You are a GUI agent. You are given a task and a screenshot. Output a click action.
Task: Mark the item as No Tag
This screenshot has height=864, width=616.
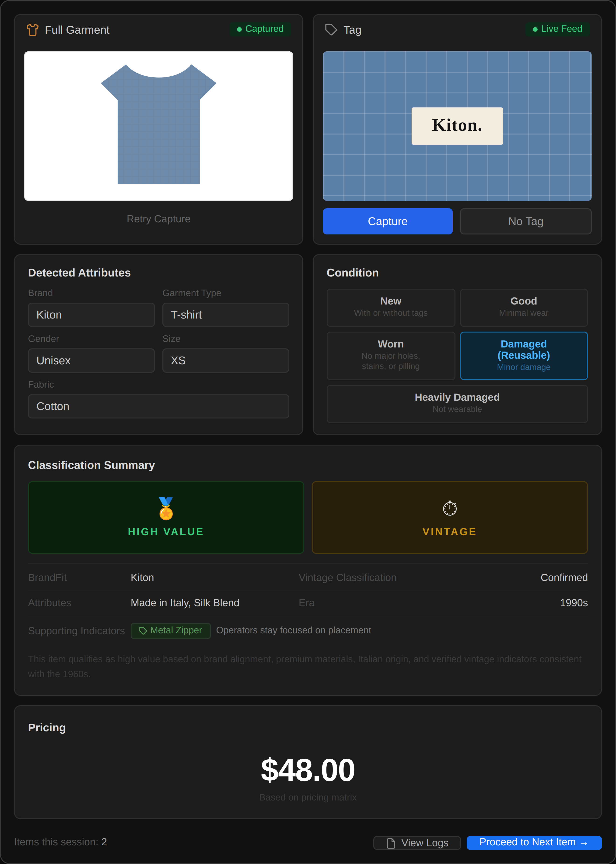click(x=526, y=221)
